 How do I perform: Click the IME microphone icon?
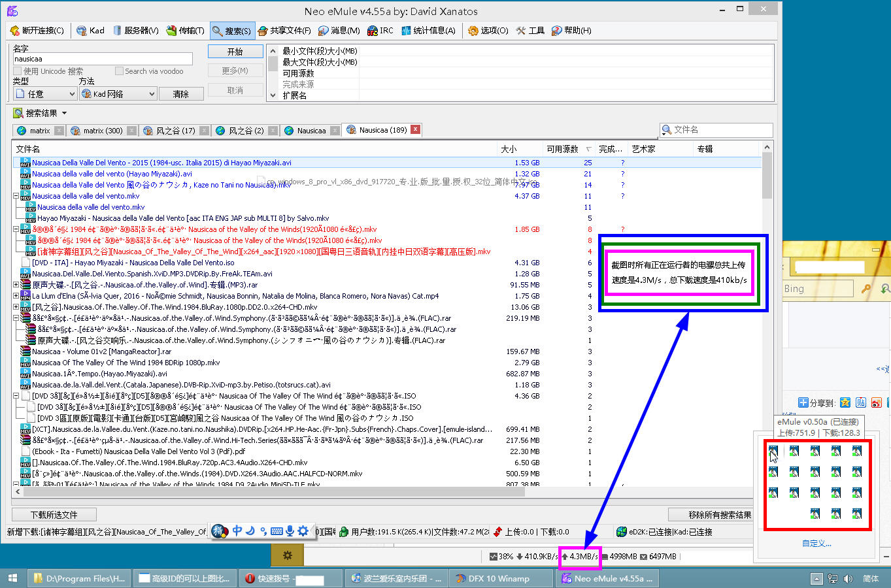click(x=290, y=531)
